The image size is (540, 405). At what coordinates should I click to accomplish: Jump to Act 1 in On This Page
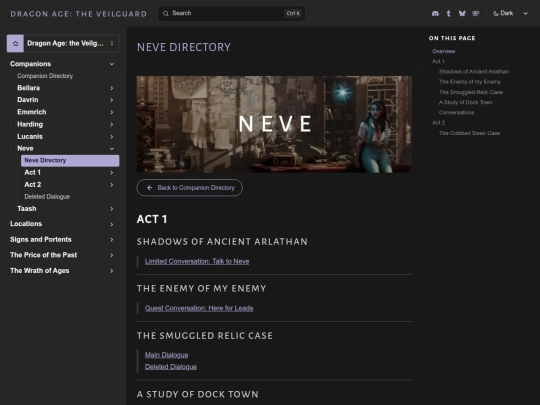[x=438, y=61]
